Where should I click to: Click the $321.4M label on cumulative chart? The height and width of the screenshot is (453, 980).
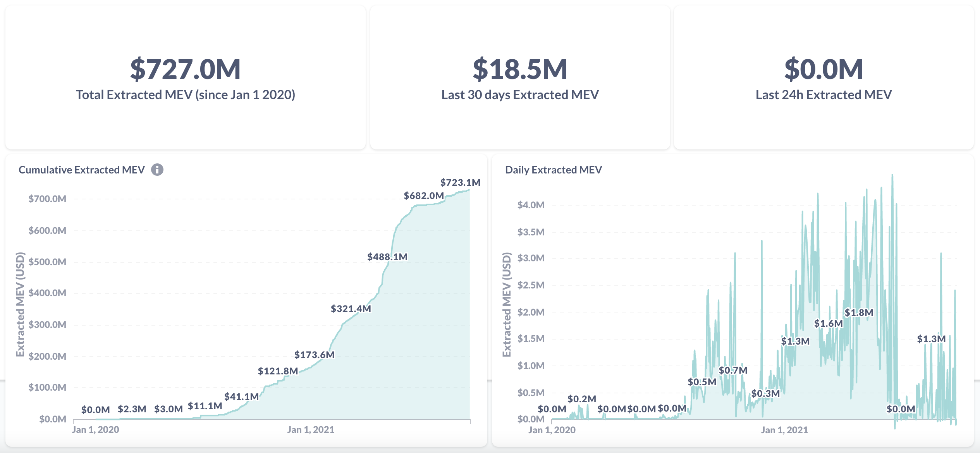pyautogui.click(x=351, y=308)
